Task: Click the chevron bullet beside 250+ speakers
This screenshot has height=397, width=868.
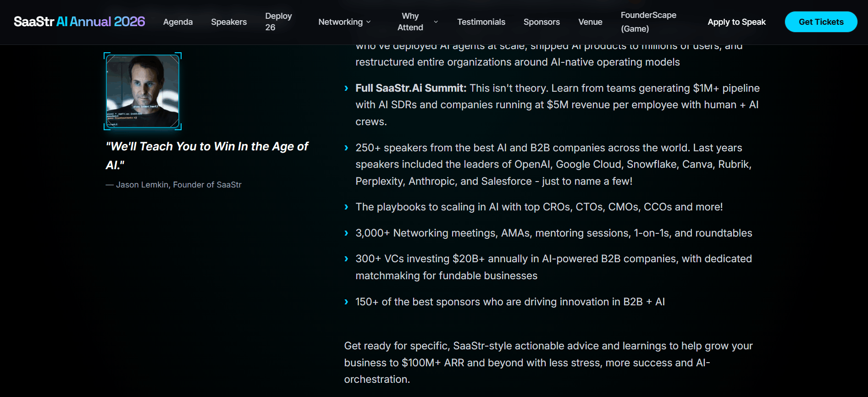Action: pyautogui.click(x=346, y=148)
